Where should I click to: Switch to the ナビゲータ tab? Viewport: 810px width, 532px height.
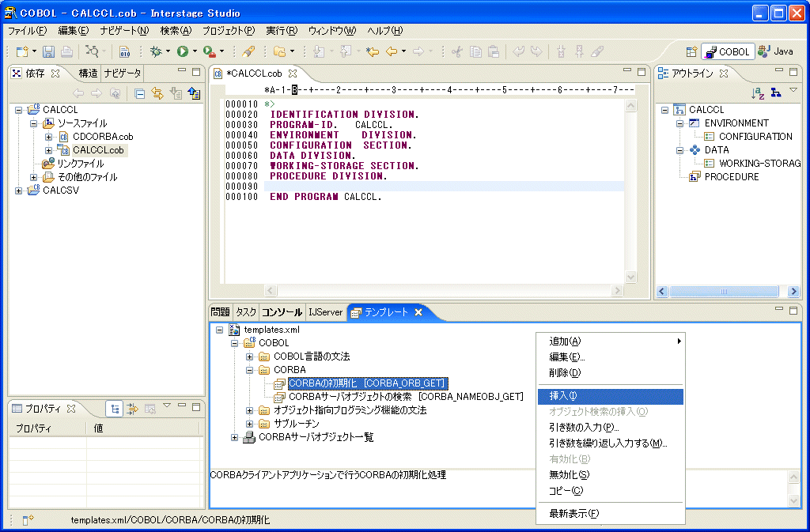pos(122,74)
